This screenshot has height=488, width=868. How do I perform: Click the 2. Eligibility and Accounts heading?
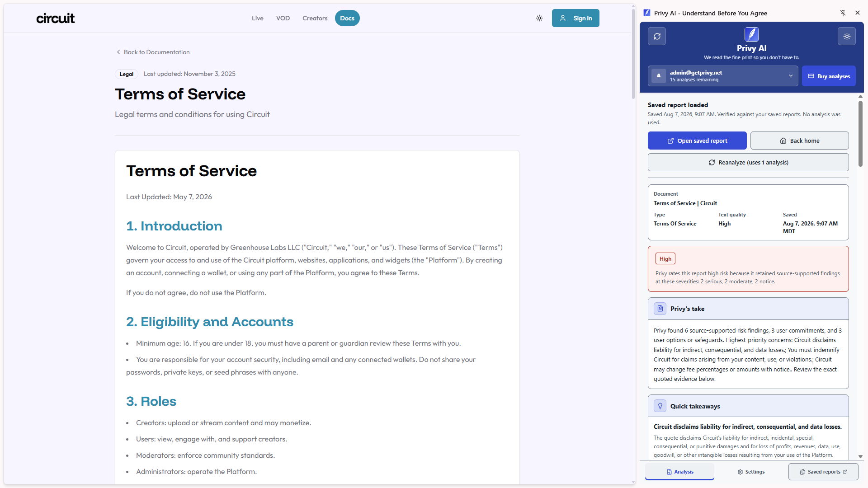coord(210,322)
